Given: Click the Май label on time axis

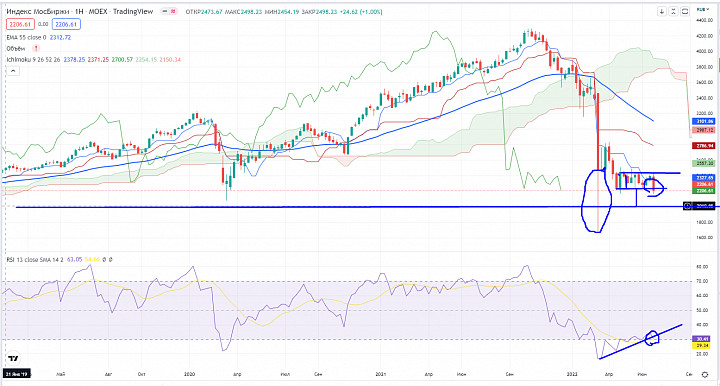Looking at the screenshot, I should pos(61,375).
